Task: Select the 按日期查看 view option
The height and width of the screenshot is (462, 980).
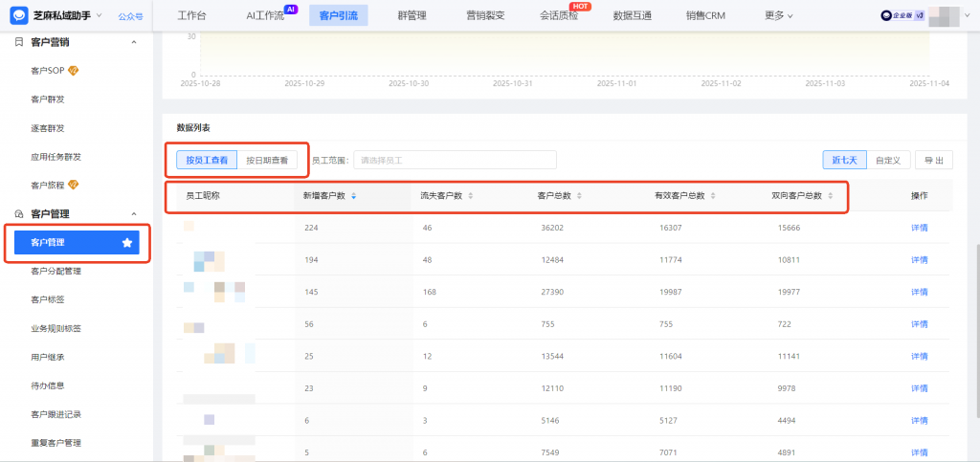Action: coord(267,160)
